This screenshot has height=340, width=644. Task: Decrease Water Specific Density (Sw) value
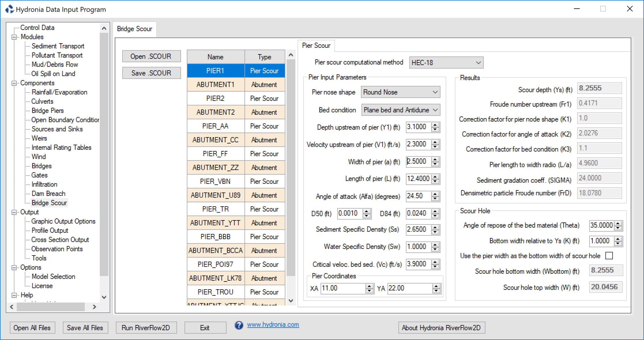tap(435, 249)
